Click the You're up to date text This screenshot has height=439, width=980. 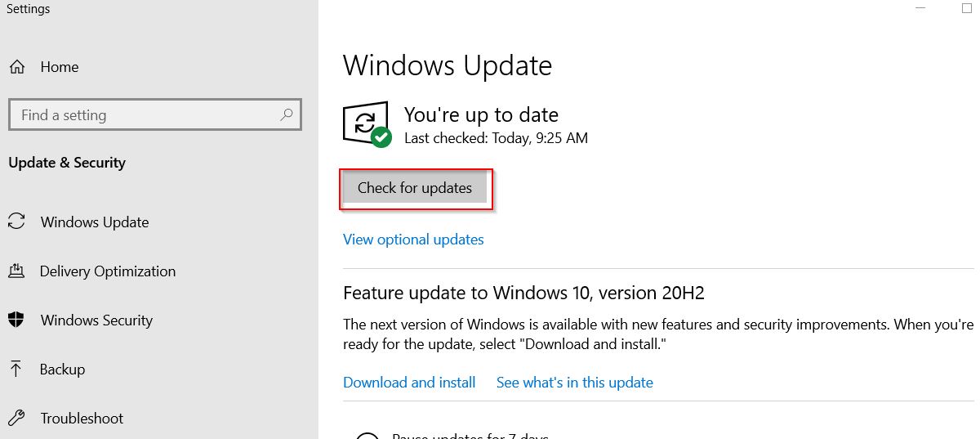pyautogui.click(x=482, y=115)
